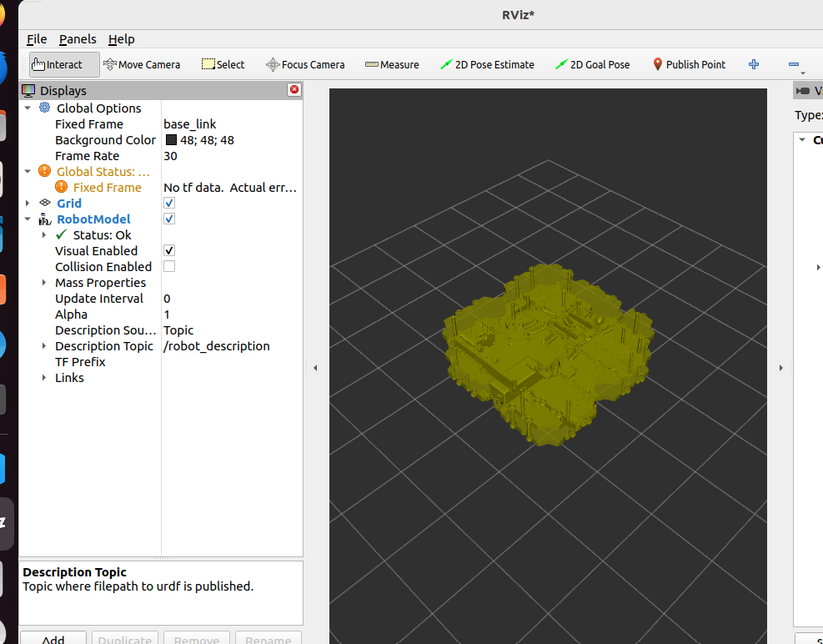
Task: Select the Collision Enabled row label
Action: [103, 267]
